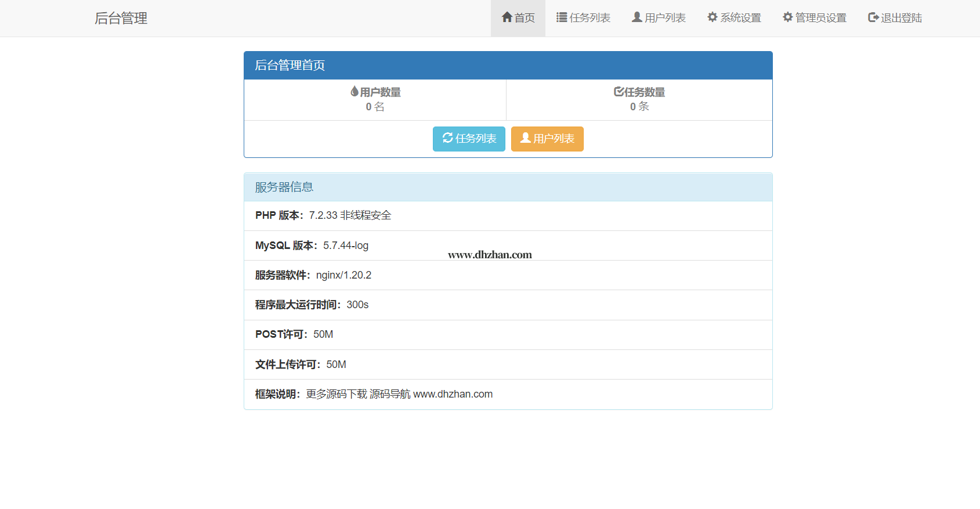This screenshot has height=509, width=980.
Task: Select 退出登陆 text to log out
Action: tap(901, 18)
